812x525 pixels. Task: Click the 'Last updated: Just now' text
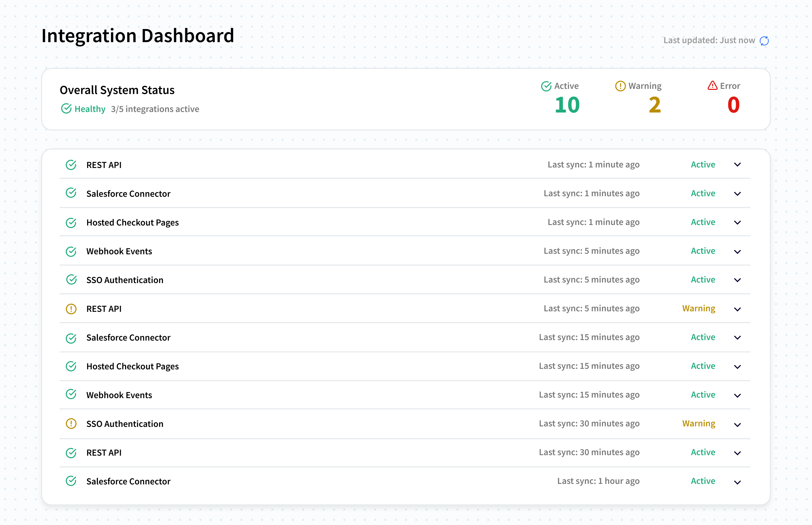709,40
